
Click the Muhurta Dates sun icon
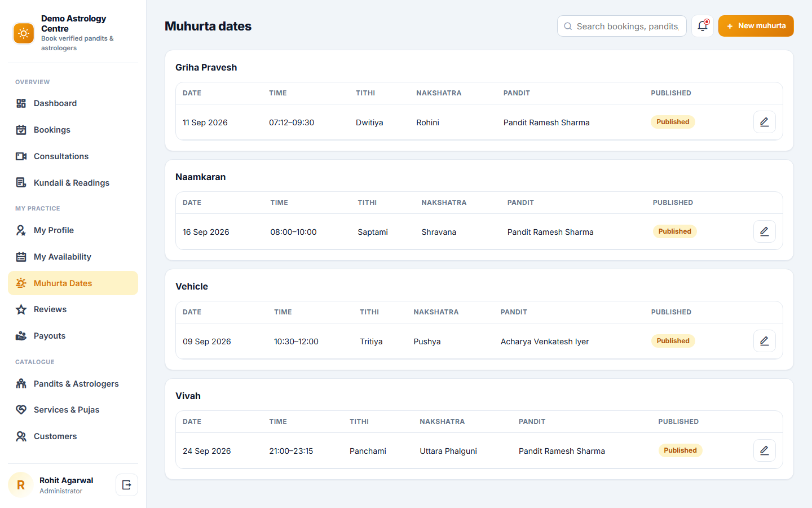click(21, 283)
